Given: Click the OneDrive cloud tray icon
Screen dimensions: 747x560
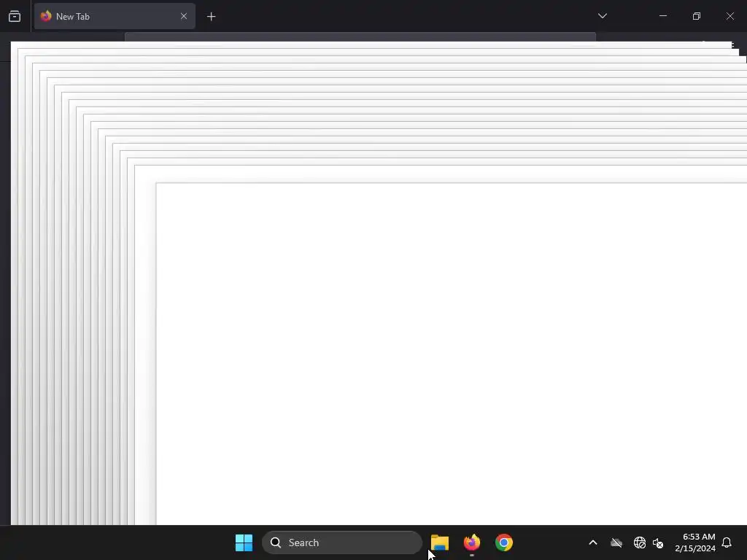Looking at the screenshot, I should pos(616,542).
